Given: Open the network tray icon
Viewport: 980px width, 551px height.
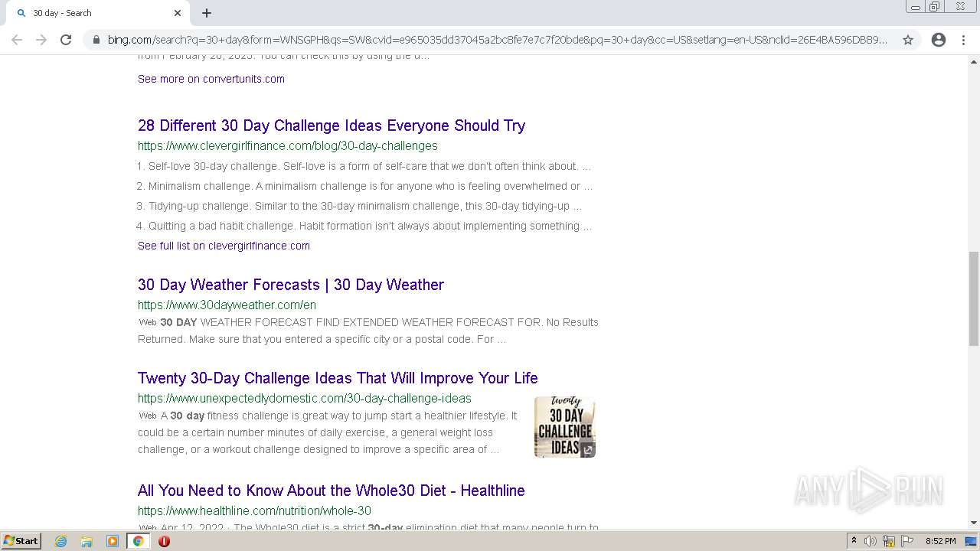Looking at the screenshot, I should [889, 541].
